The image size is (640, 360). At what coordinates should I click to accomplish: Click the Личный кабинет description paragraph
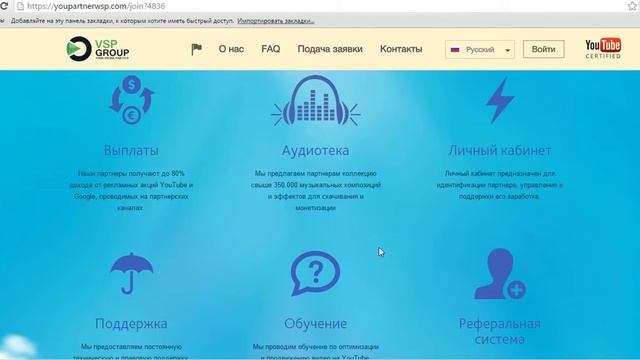500,185
